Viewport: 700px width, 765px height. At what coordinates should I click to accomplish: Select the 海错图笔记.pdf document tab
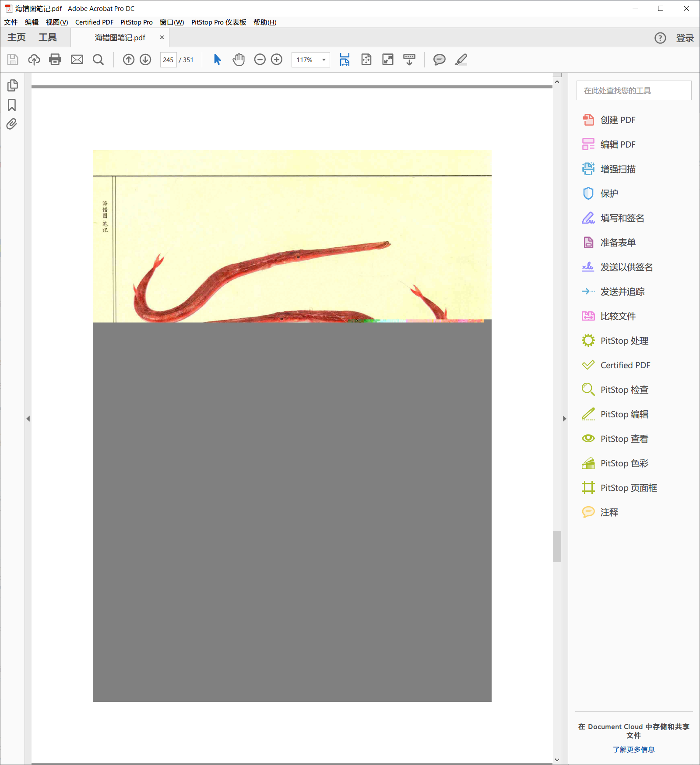(120, 38)
